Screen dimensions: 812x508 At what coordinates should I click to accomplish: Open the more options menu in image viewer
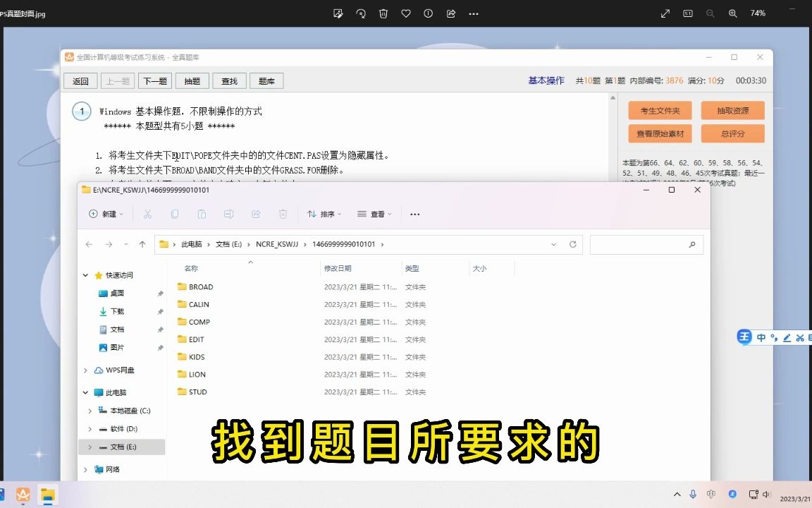click(473, 13)
